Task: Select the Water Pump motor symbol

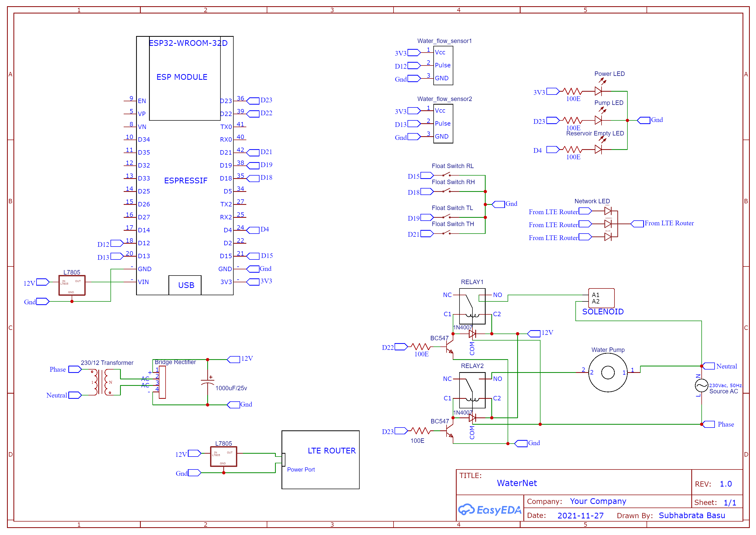Action: 608,372
